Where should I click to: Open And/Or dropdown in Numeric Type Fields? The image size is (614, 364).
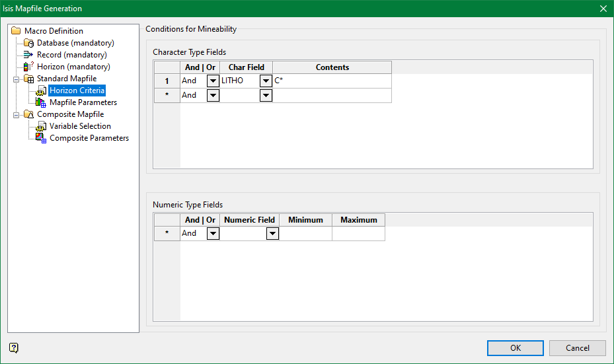coord(213,233)
